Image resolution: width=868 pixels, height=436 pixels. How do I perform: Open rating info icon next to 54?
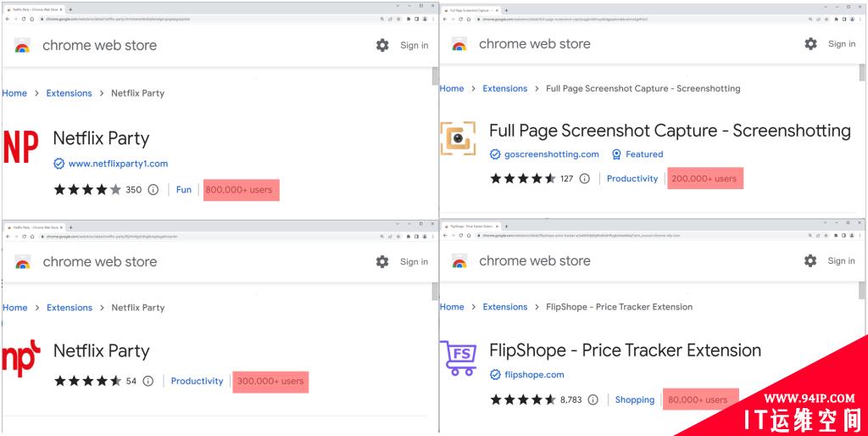[147, 381]
